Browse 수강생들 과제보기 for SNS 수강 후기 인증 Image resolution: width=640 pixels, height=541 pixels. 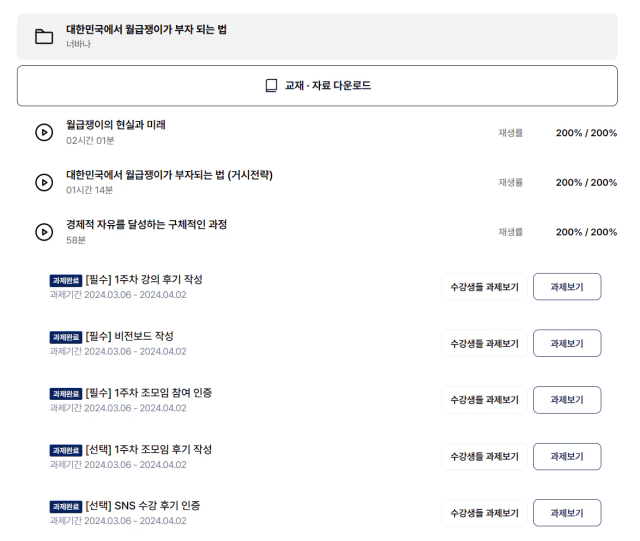[x=484, y=513]
